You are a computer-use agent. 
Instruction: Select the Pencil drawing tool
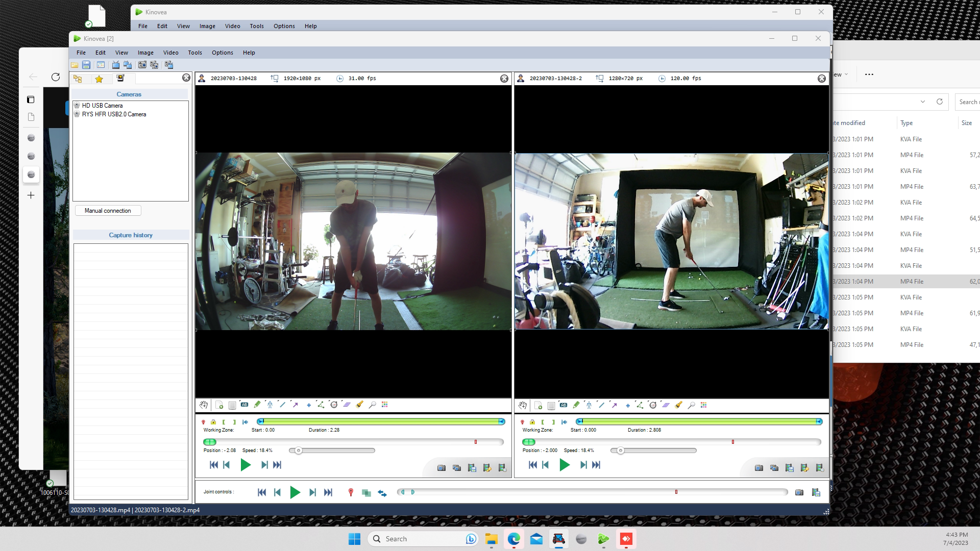257,405
